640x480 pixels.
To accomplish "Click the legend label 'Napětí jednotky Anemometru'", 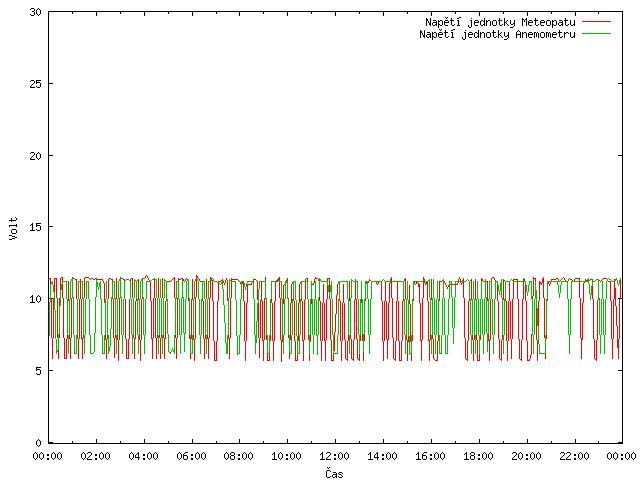I will click(497, 34).
